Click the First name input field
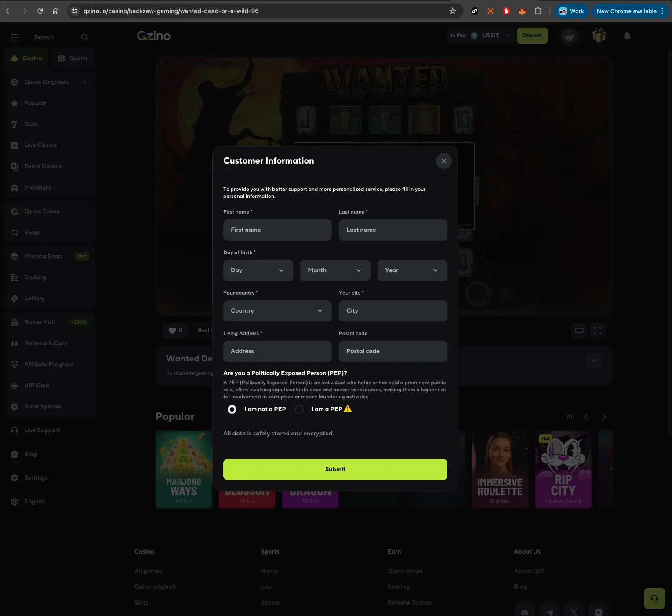The height and width of the screenshot is (616, 672). (x=277, y=230)
